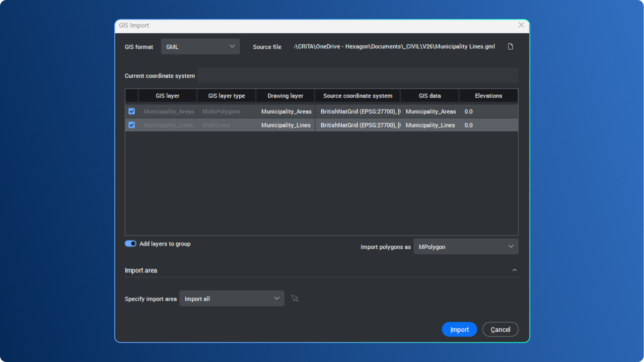The image size is (644, 362).
Task: Click the pick-import-area cursor icon
Action: (295, 298)
